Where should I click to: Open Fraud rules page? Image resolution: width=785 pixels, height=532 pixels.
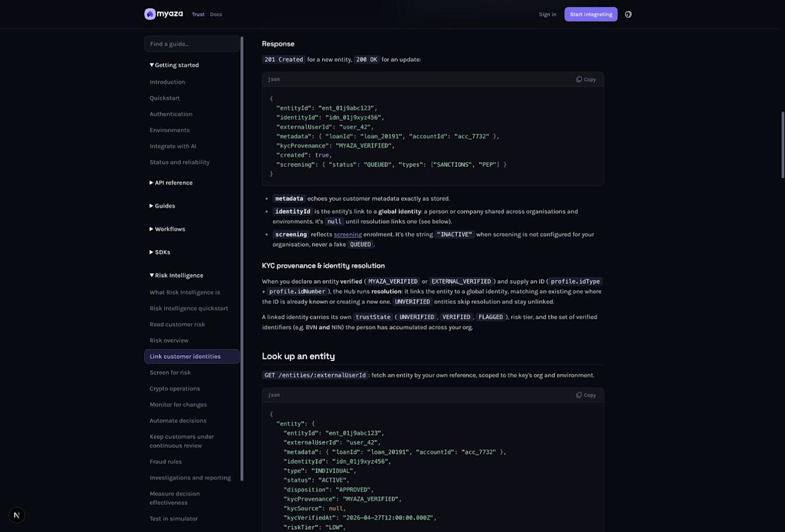pos(166,462)
